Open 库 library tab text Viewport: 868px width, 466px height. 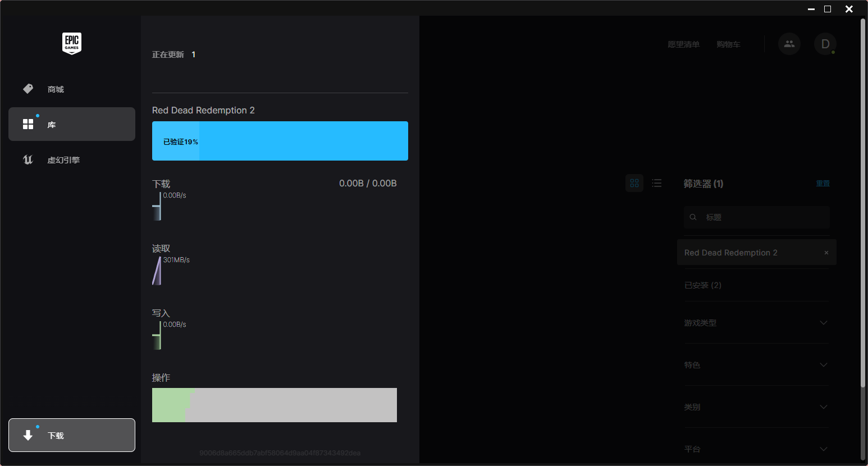pyautogui.click(x=52, y=125)
